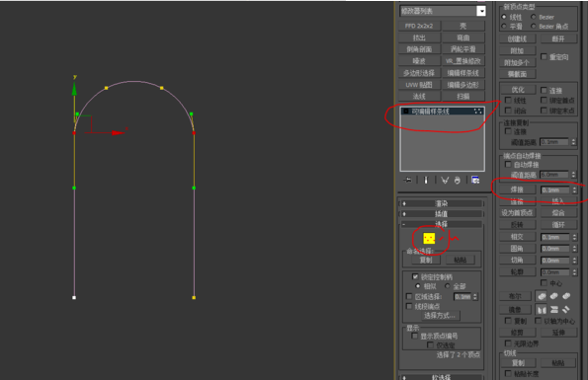Enable the 自动焊接 checkbox

508,165
